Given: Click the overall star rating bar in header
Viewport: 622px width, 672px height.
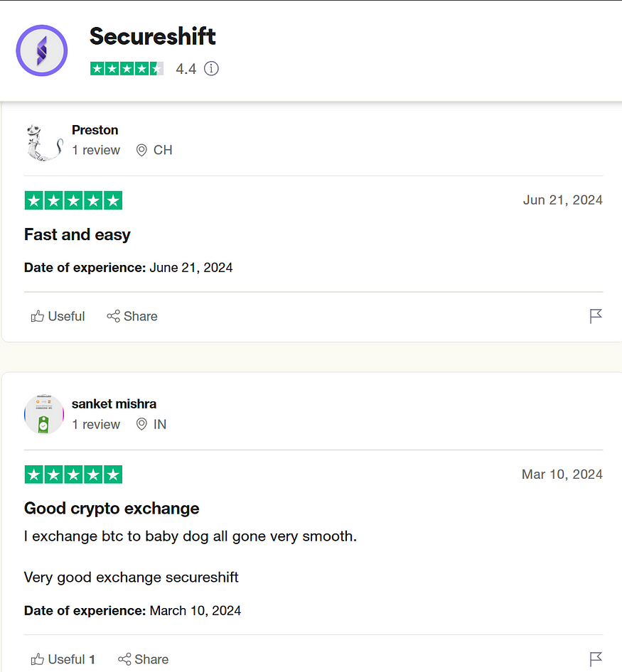Looking at the screenshot, I should click(x=127, y=69).
